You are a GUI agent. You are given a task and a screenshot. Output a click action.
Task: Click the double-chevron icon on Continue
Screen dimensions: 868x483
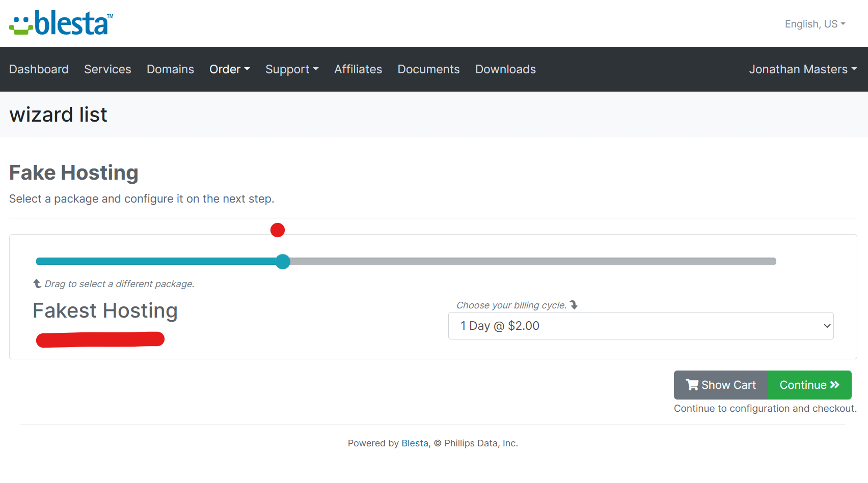(834, 385)
